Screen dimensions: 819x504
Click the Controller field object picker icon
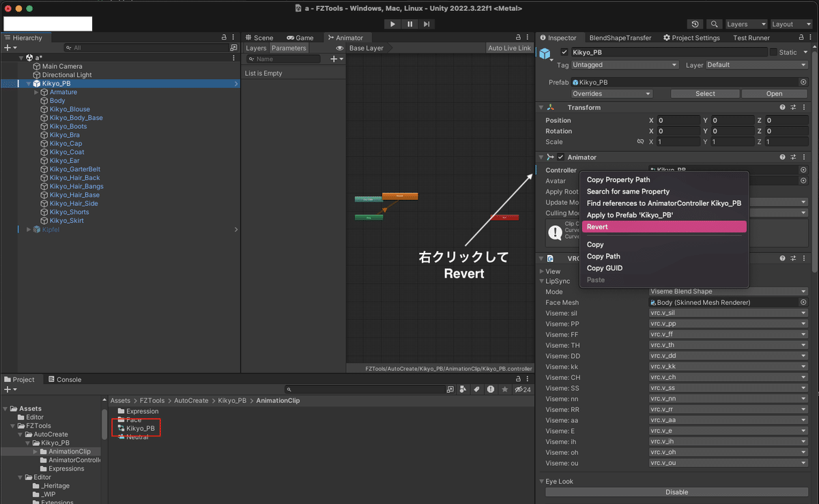(x=803, y=170)
